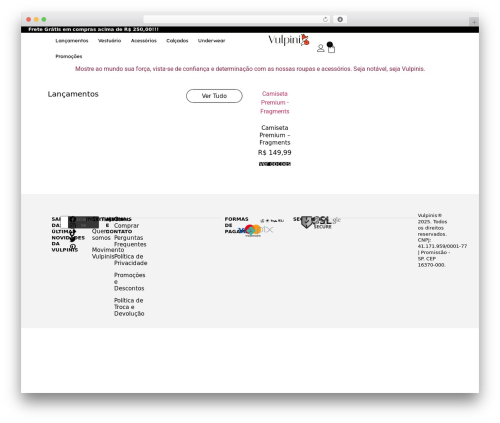This screenshot has height=423, width=500.
Task: Open the Promoções e Descontos footer link
Action: point(130,282)
